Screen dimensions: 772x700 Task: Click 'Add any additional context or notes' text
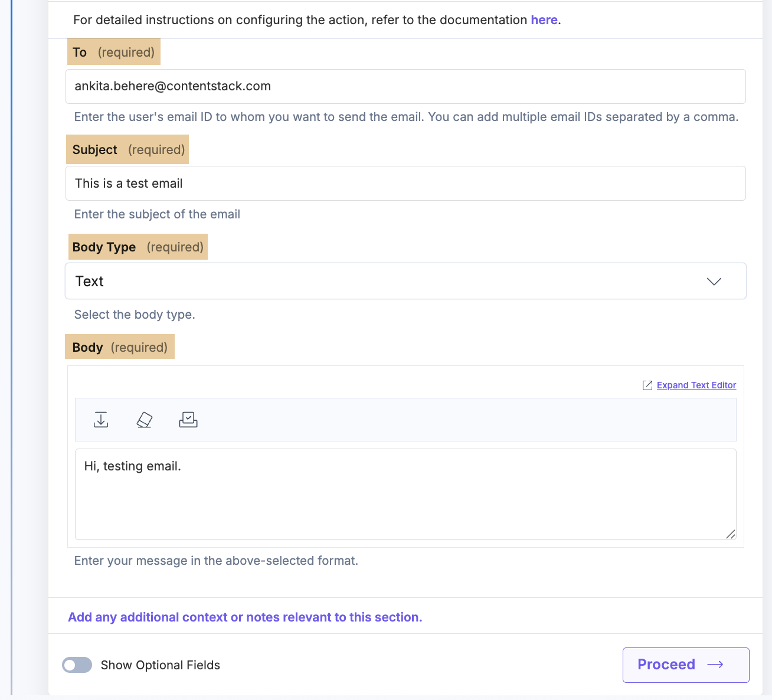pyautogui.click(x=245, y=617)
